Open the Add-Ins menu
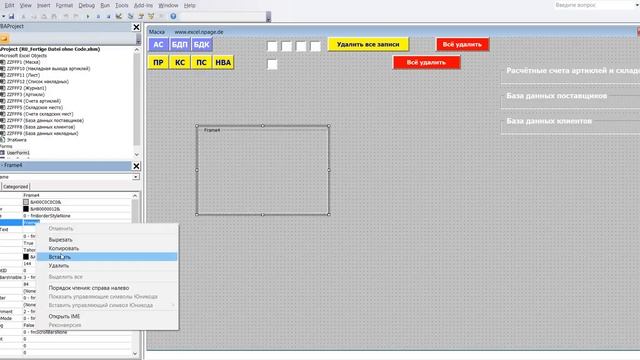This screenshot has width=640, height=360. pyautogui.click(x=143, y=5)
